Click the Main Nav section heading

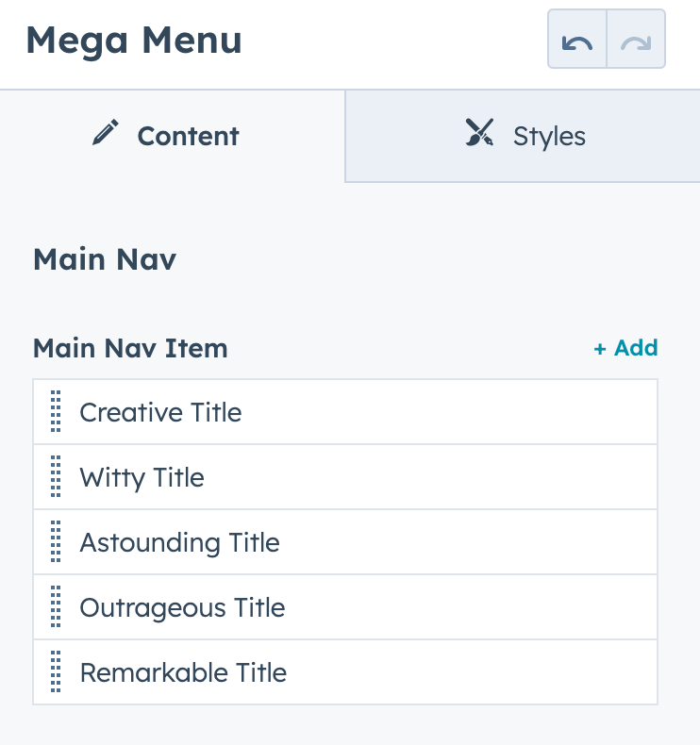tap(104, 259)
